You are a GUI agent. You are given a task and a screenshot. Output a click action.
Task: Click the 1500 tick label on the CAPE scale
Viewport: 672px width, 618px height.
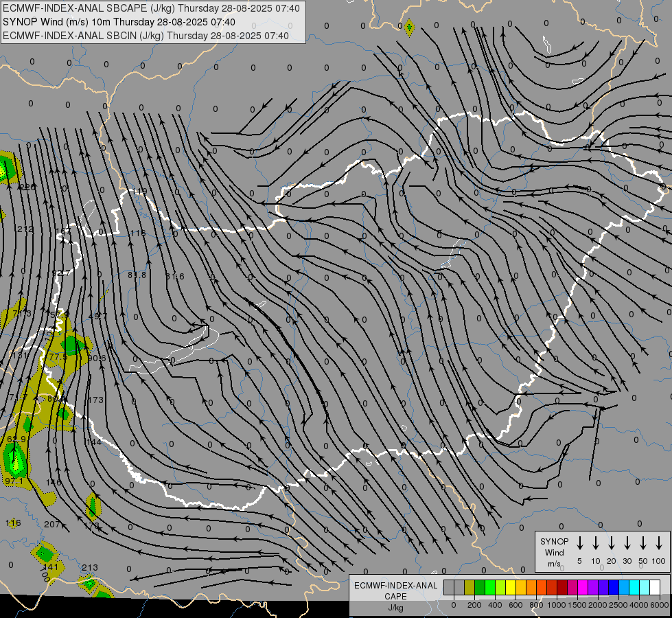pyautogui.click(x=577, y=605)
